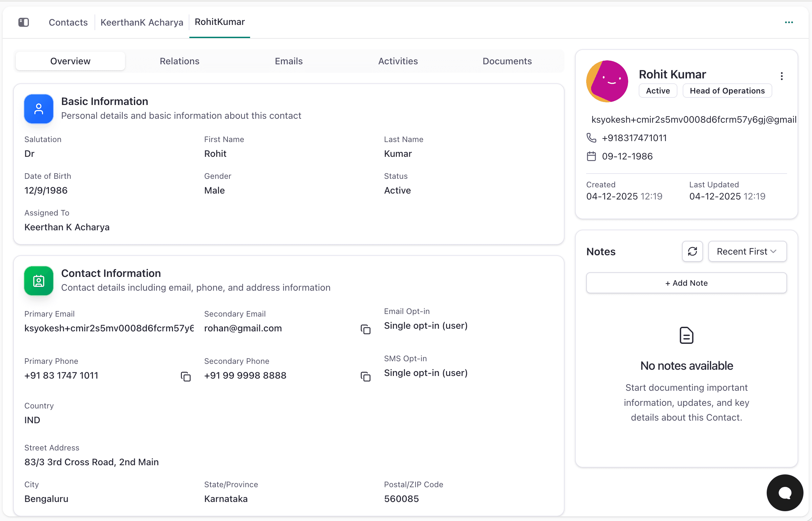Click the ksyokesh email in the profile card

point(694,119)
